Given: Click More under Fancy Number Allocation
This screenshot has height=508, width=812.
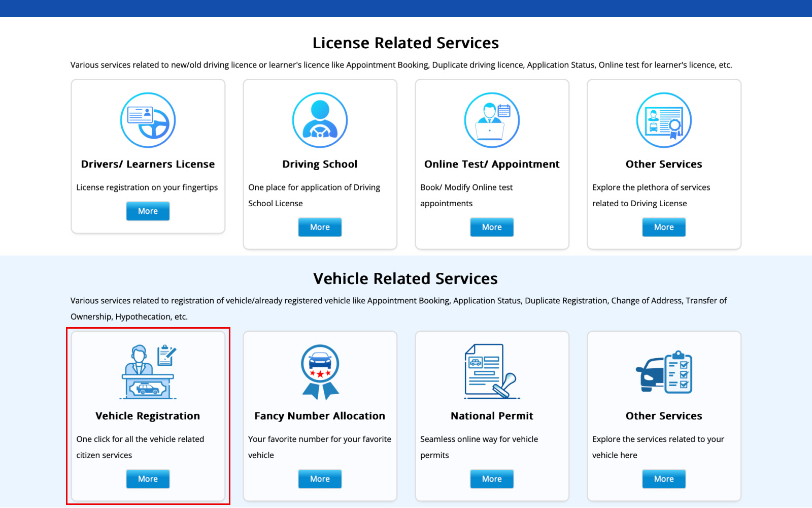Looking at the screenshot, I should pos(320,479).
